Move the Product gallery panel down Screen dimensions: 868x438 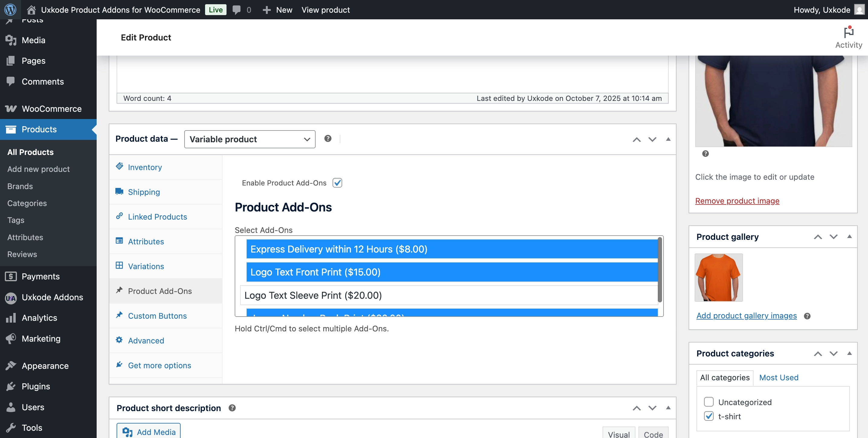click(x=833, y=237)
